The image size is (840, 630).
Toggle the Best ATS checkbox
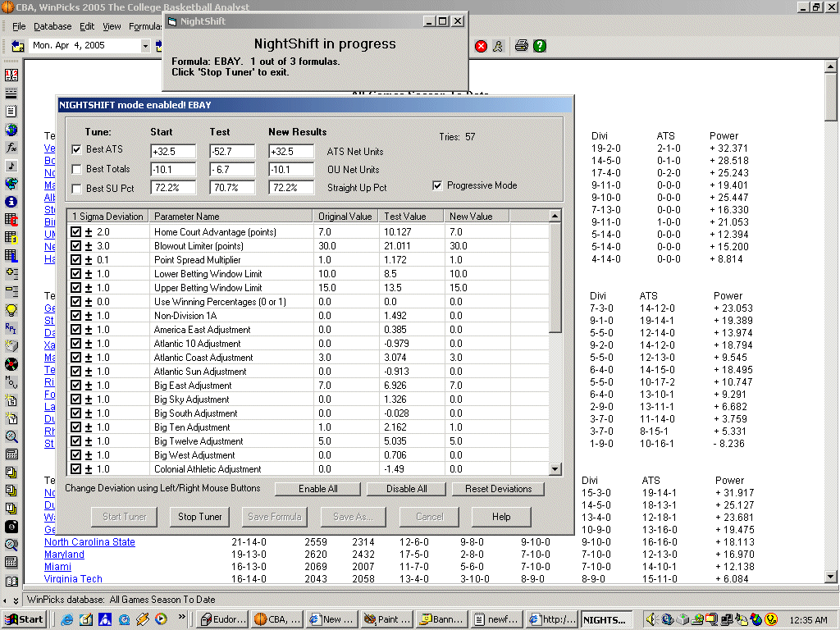(x=76, y=149)
